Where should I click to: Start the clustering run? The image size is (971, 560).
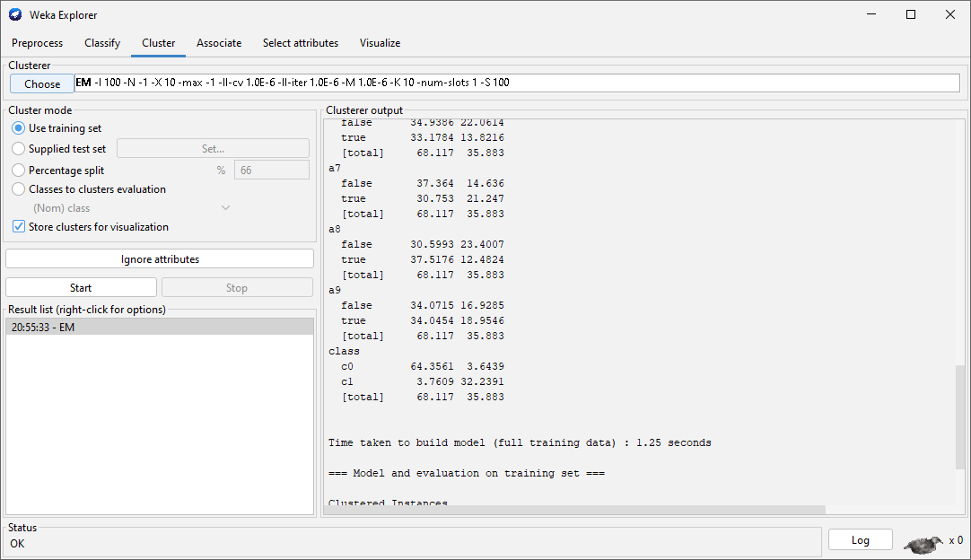pyautogui.click(x=81, y=288)
